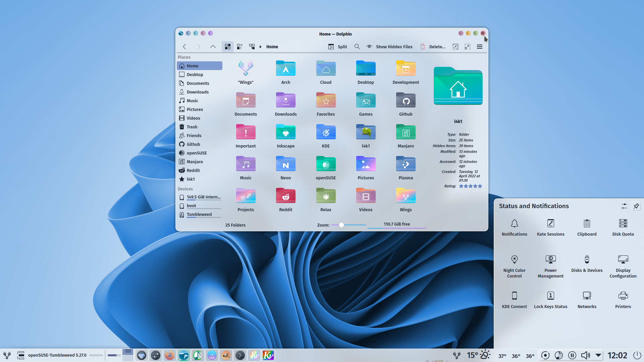Open Firefox from the taskbar

pyautogui.click(x=170, y=355)
